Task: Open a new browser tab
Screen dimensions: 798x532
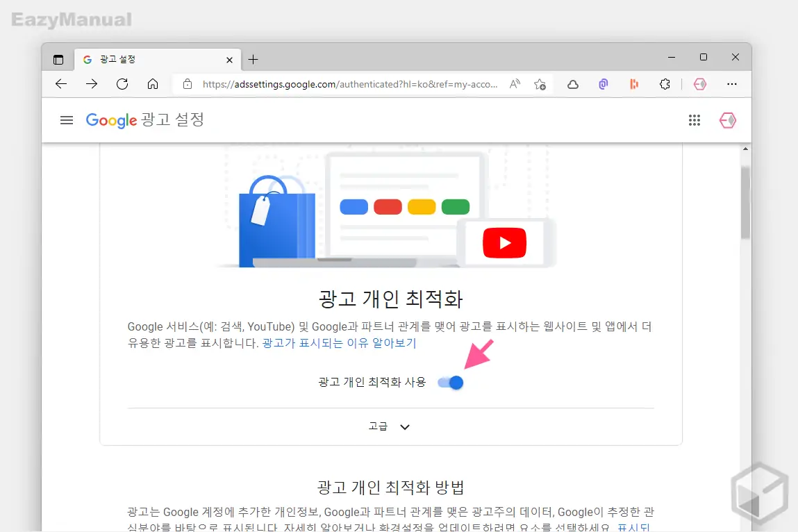Action: click(253, 60)
